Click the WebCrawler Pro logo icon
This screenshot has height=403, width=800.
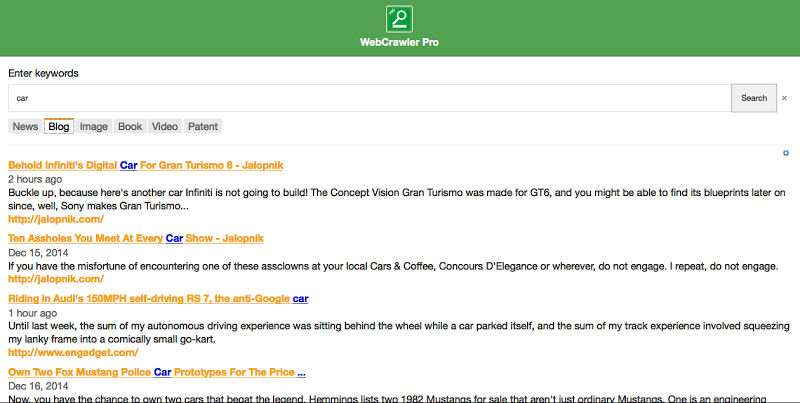point(399,19)
